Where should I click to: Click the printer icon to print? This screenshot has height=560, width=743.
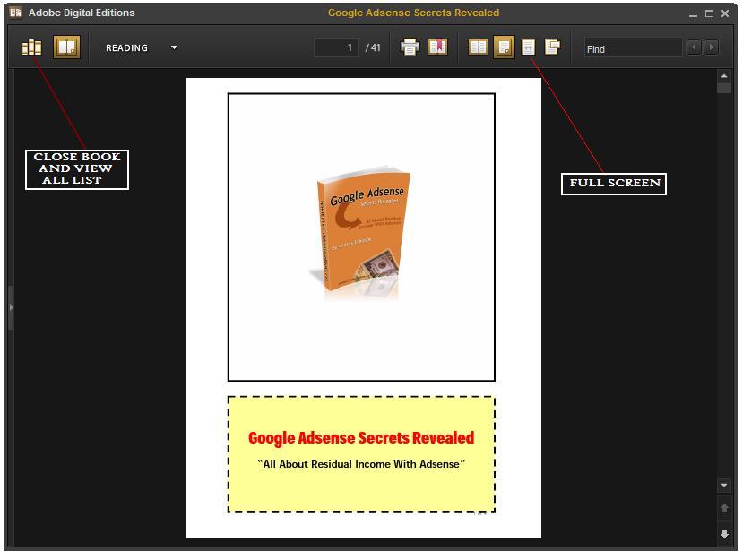point(410,47)
